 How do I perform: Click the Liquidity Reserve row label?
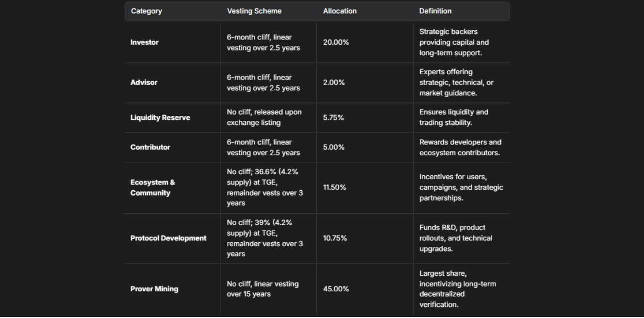(160, 117)
